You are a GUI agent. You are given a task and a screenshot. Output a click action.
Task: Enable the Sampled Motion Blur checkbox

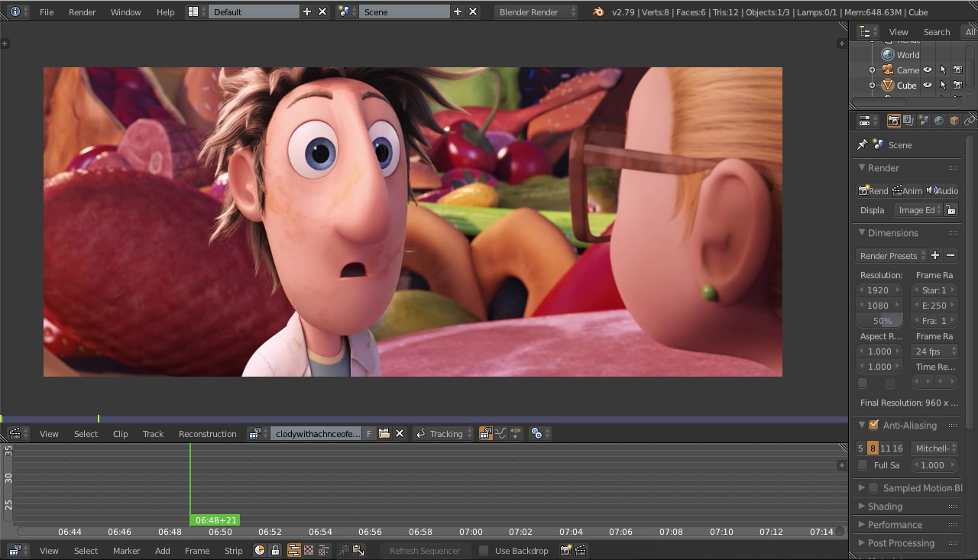(873, 487)
